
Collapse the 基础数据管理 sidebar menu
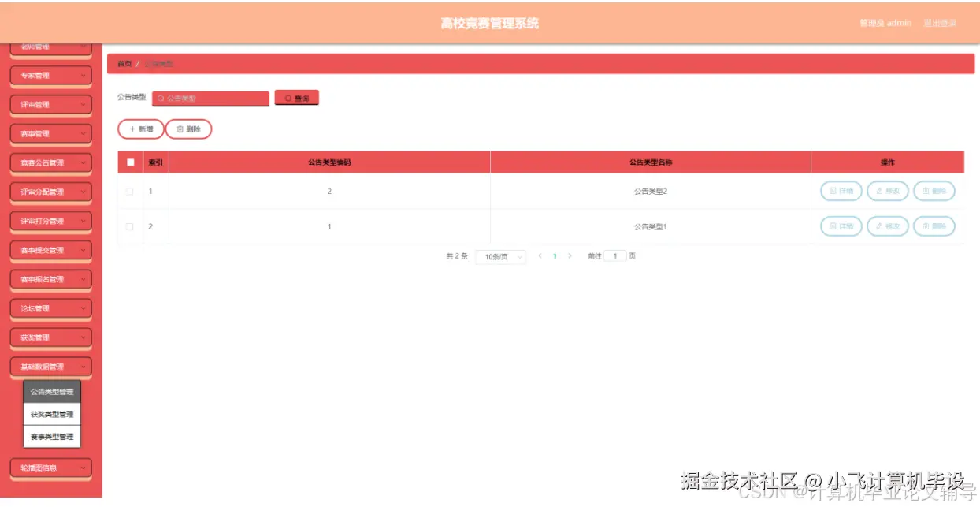(x=51, y=367)
